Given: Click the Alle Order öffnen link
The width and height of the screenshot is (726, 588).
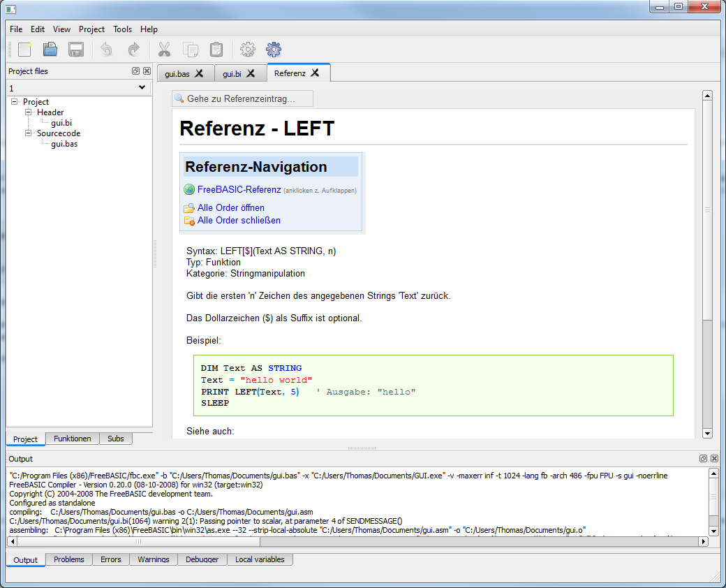Looking at the screenshot, I should (x=230, y=207).
